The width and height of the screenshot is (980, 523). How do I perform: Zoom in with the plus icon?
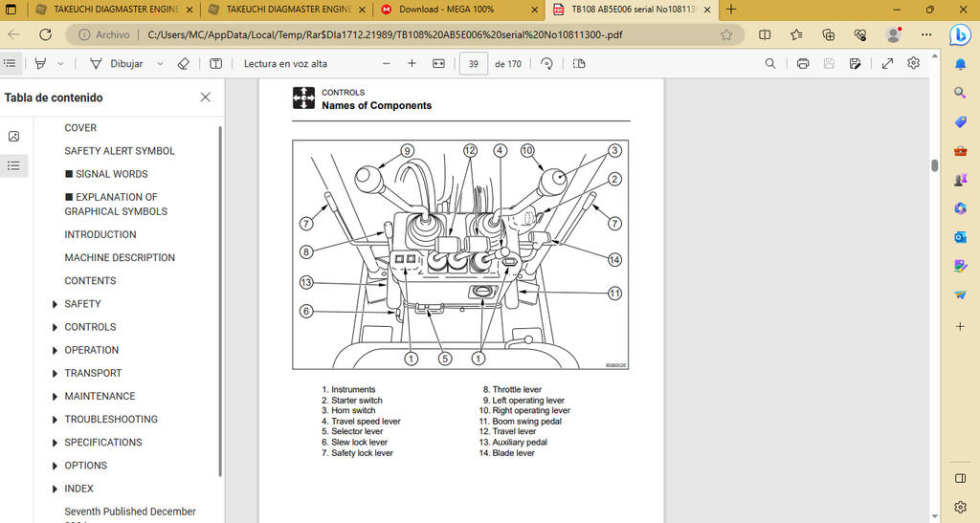pos(412,64)
